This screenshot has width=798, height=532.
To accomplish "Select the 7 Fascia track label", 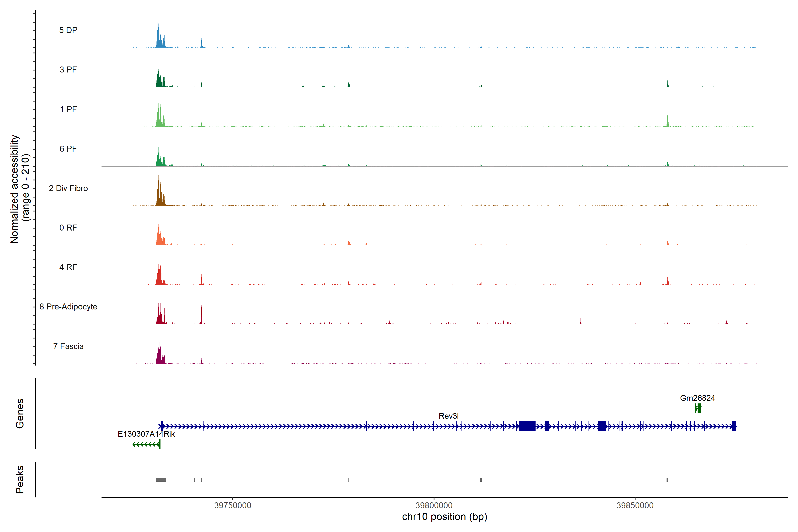I will (68, 346).
